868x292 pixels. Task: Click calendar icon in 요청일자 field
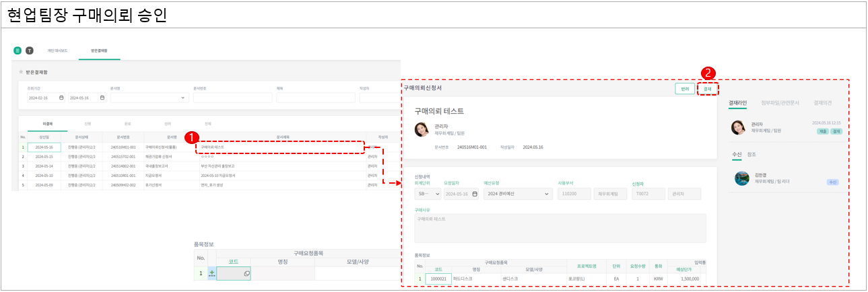(475, 194)
